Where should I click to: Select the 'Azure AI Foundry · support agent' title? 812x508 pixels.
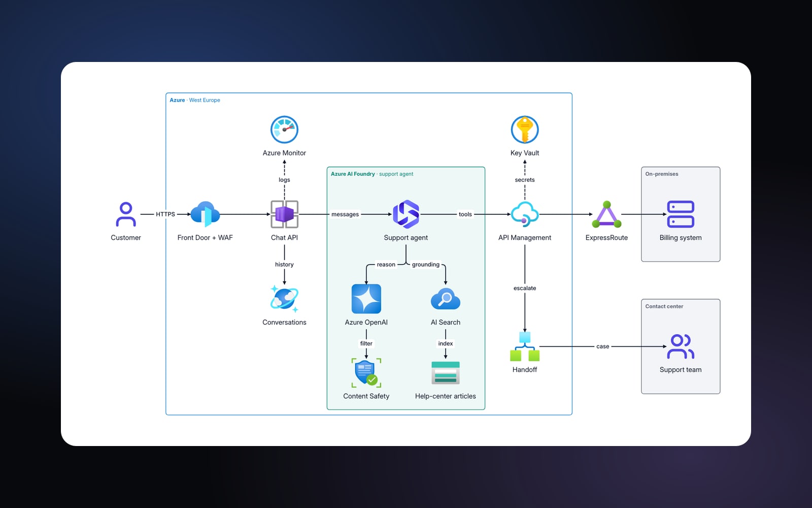coord(372,174)
